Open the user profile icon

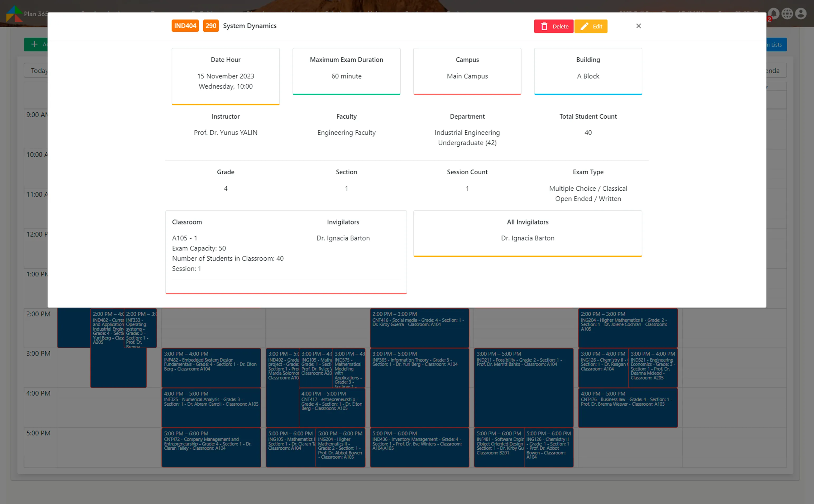point(801,13)
